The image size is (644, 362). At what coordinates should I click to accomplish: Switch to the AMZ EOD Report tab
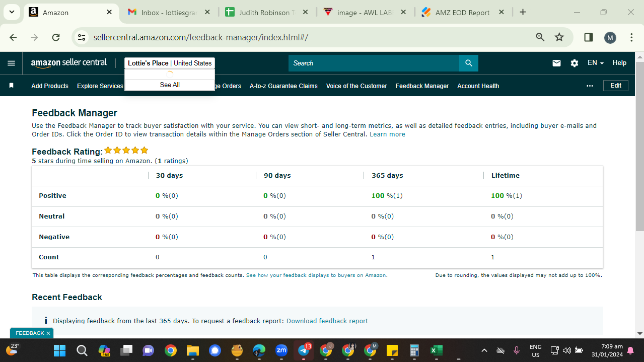[463, 13]
